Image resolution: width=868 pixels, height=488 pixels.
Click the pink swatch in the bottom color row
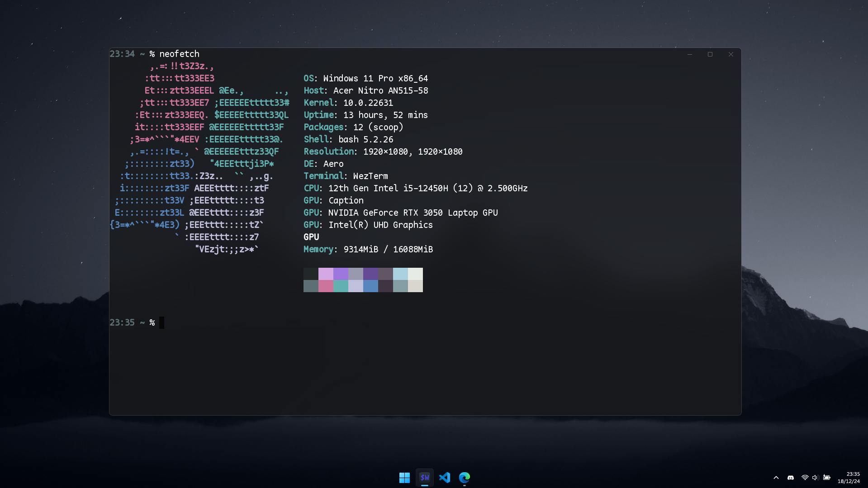(x=326, y=286)
